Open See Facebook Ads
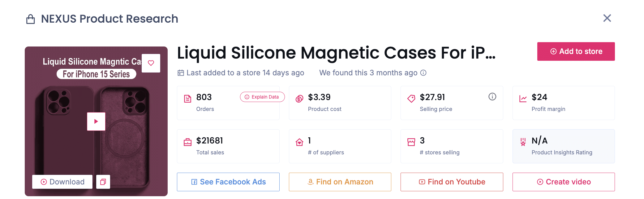The height and width of the screenshot is (199, 644). (228, 182)
